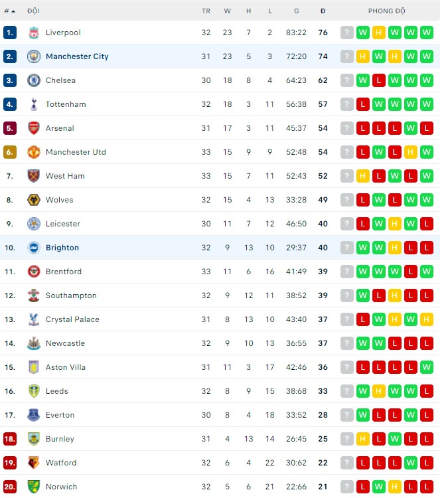Sort standings by the W wins header

227,11
